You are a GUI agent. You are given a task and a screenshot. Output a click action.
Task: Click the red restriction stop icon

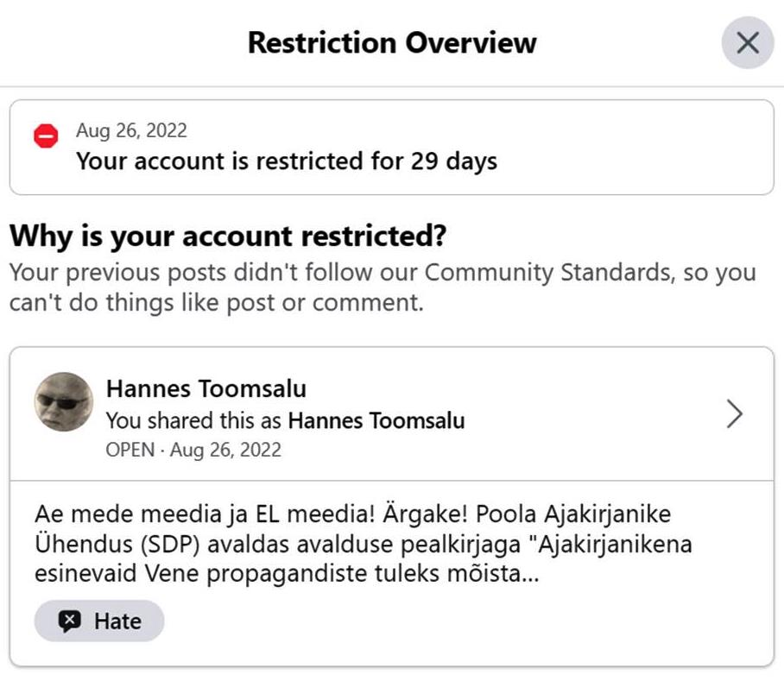46,136
